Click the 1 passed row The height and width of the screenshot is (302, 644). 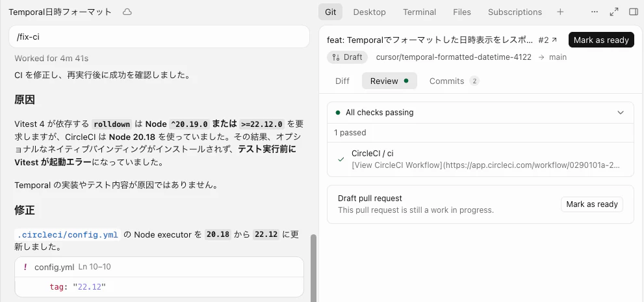480,133
